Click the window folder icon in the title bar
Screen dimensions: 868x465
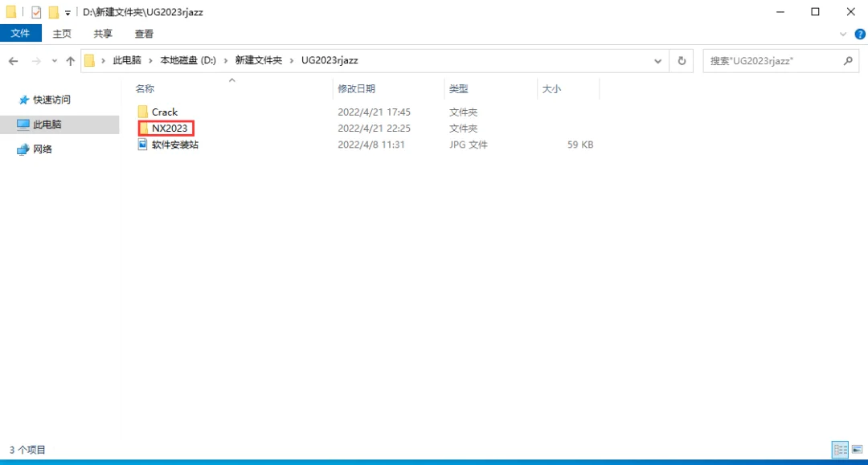coord(11,11)
